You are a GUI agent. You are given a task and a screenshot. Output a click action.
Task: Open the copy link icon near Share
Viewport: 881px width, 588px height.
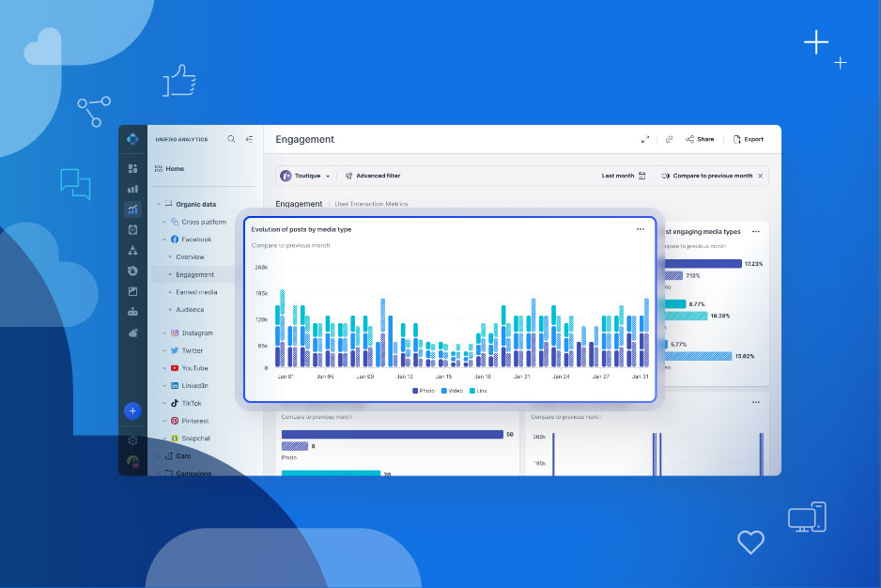pos(669,138)
